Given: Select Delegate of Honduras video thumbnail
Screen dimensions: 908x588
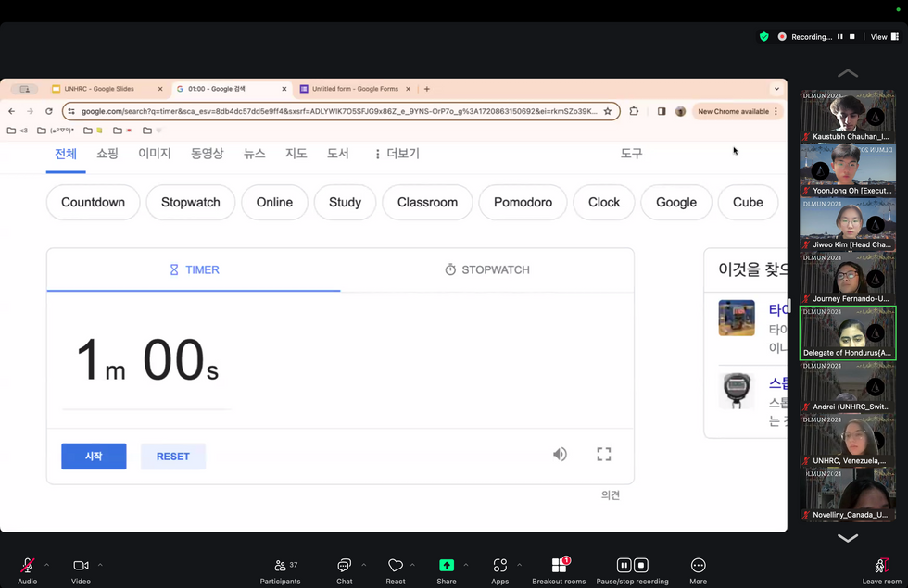Looking at the screenshot, I should coord(848,332).
